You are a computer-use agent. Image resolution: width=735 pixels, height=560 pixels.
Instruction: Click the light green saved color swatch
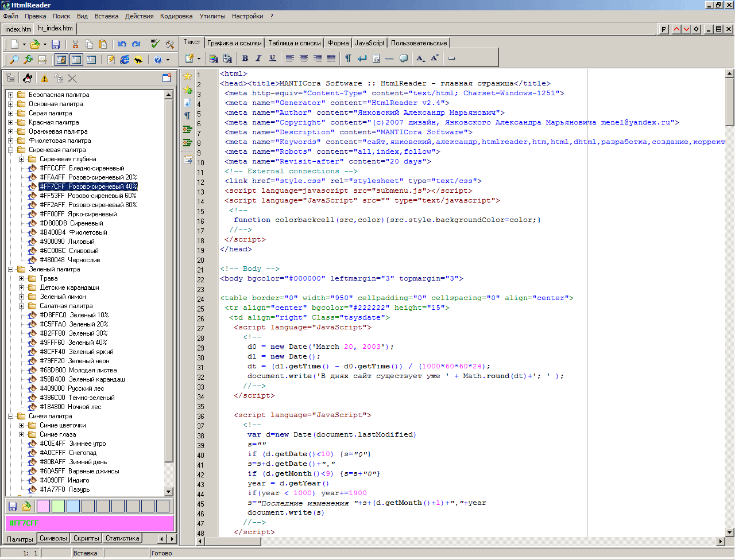point(58,506)
